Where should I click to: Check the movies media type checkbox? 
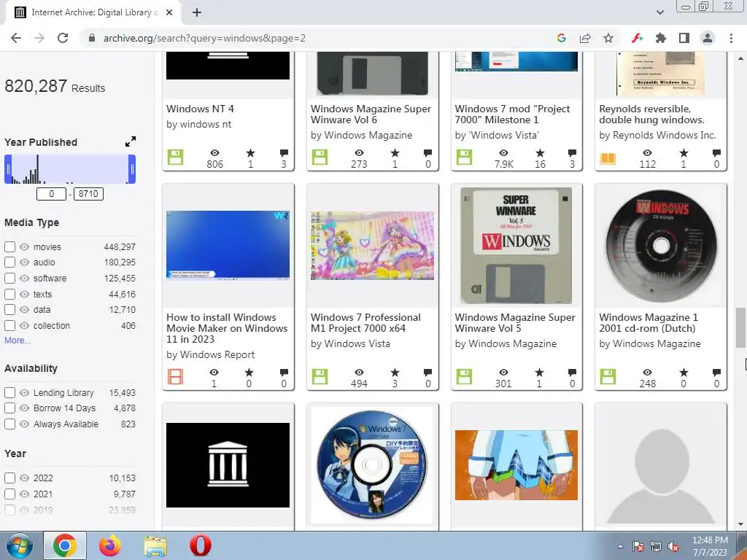[9, 246]
